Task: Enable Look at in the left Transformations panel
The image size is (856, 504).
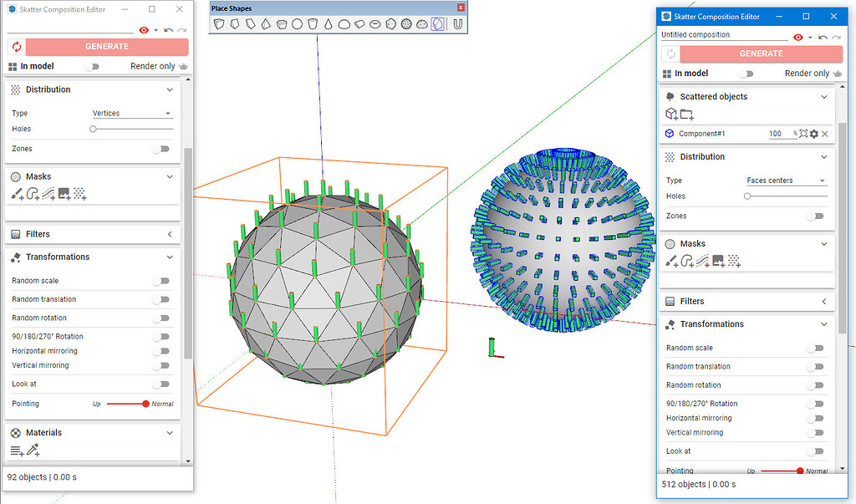Action: pos(161,384)
